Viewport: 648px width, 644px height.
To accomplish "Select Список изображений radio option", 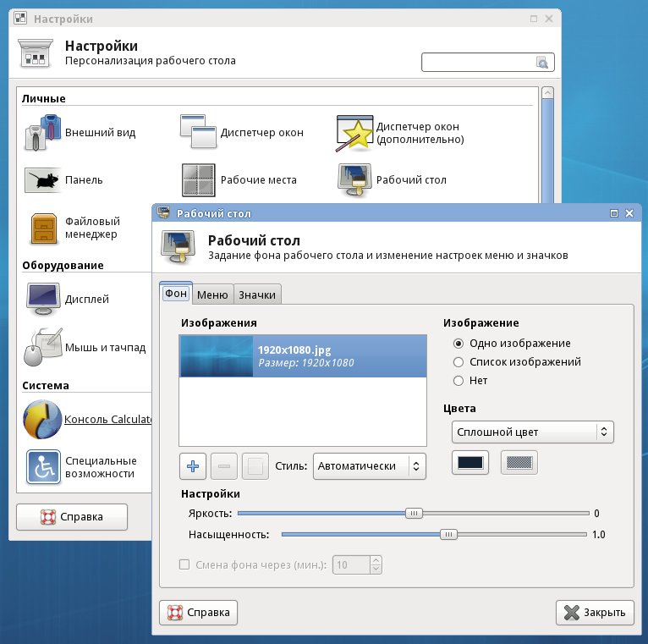I will coord(459,362).
